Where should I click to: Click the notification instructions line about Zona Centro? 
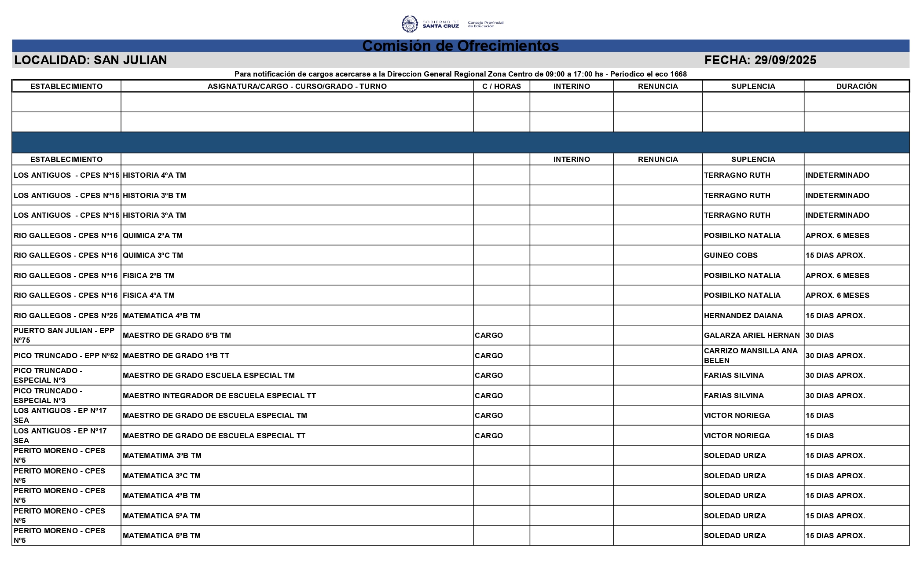[x=460, y=74]
